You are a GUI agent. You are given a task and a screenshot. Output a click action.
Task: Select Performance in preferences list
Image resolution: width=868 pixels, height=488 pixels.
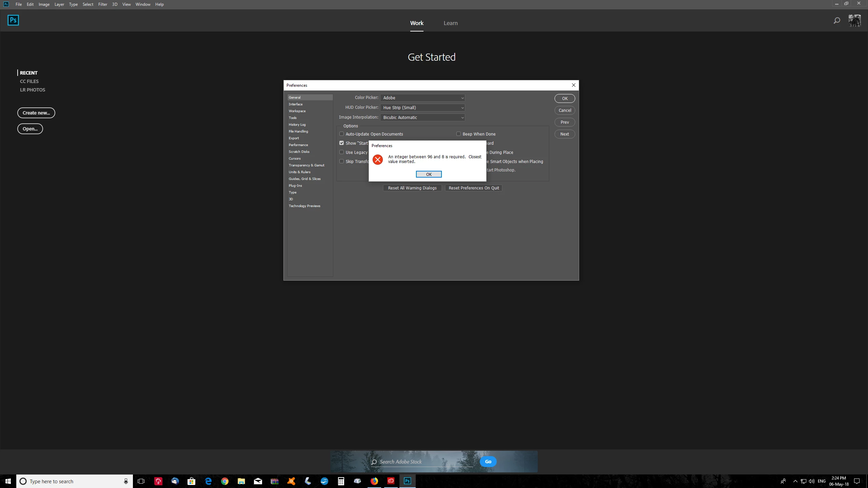pyautogui.click(x=298, y=145)
